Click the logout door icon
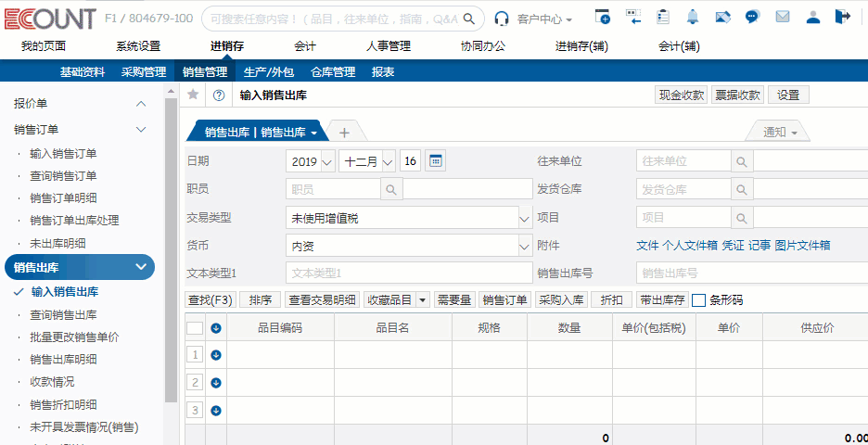Screen dimensions: 868x445 (x=842, y=17)
